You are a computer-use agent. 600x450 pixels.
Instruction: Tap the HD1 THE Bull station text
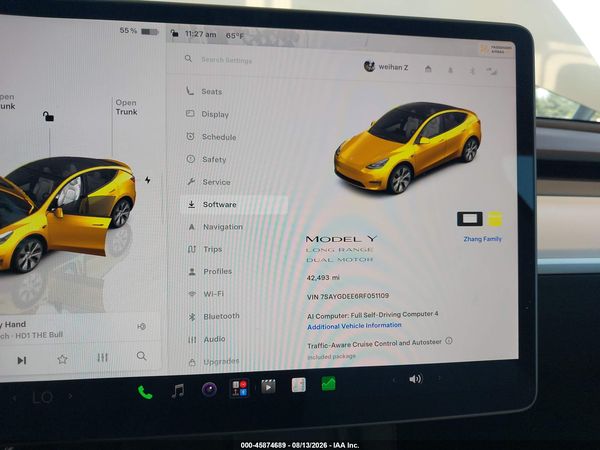[x=37, y=335]
